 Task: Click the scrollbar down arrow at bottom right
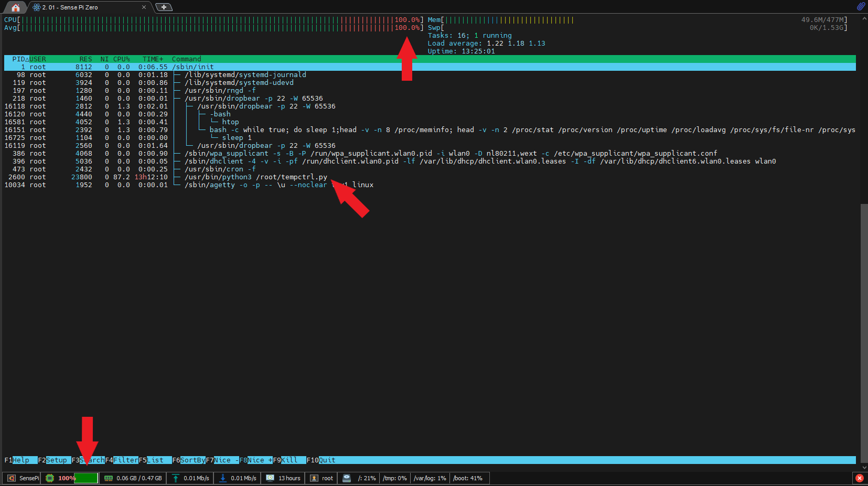(x=864, y=467)
